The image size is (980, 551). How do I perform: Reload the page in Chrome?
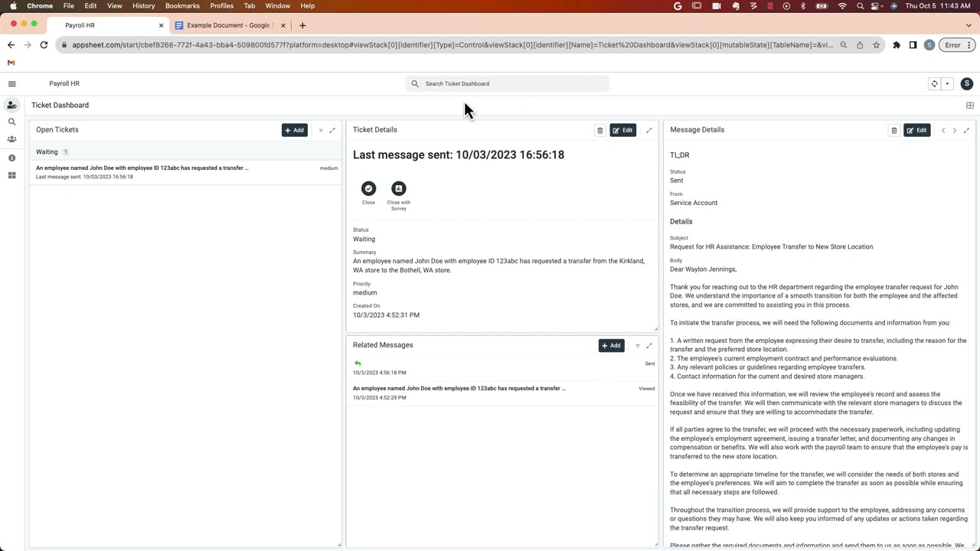tap(44, 45)
